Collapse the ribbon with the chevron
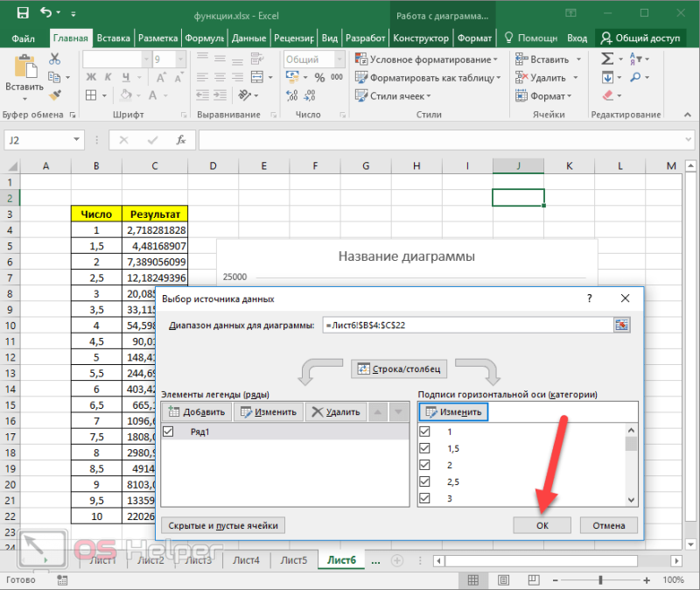The image size is (700, 590). pyautogui.click(x=688, y=115)
